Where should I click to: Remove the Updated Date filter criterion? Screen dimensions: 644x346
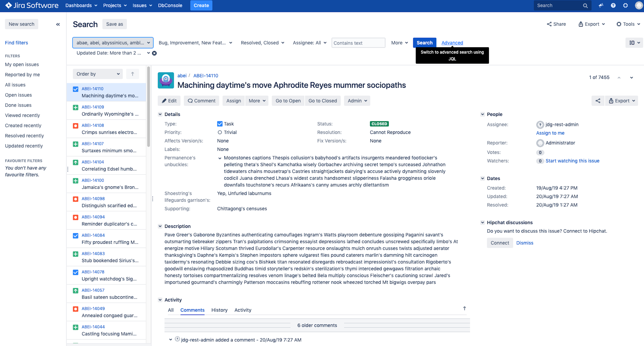coord(154,53)
